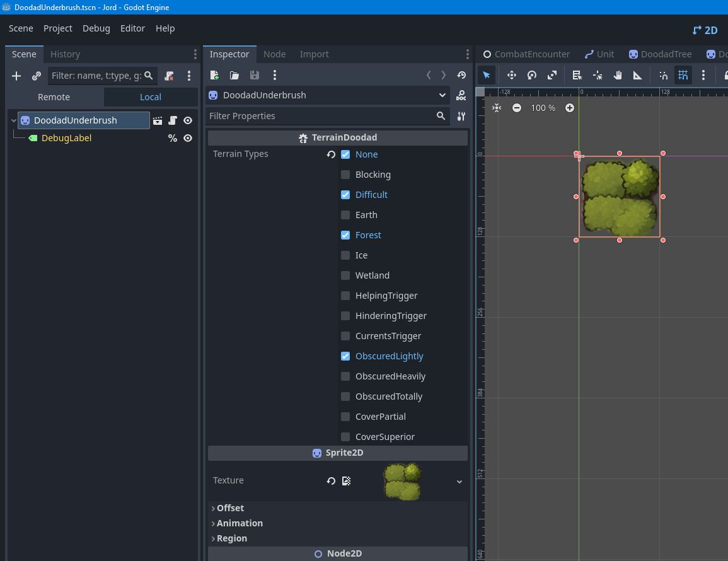The width and height of the screenshot is (728, 561).
Task: Open the Editor menu
Action: click(132, 29)
